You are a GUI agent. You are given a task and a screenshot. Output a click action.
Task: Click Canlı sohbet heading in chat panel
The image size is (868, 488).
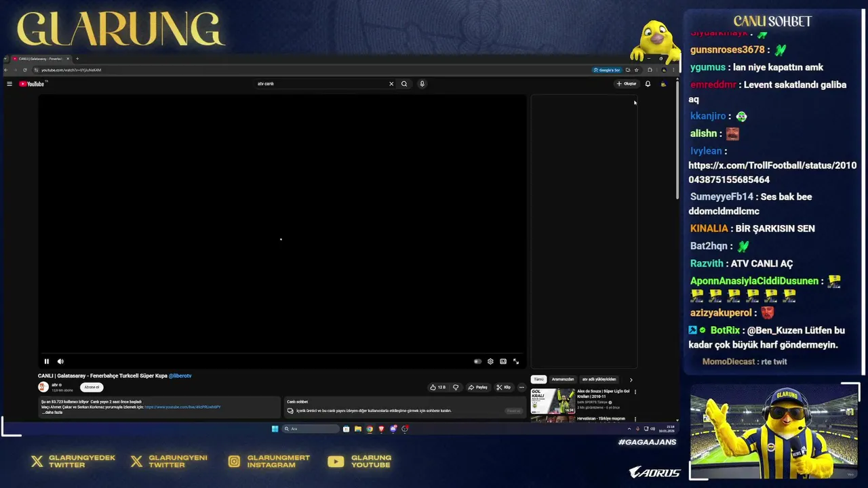[297, 402]
